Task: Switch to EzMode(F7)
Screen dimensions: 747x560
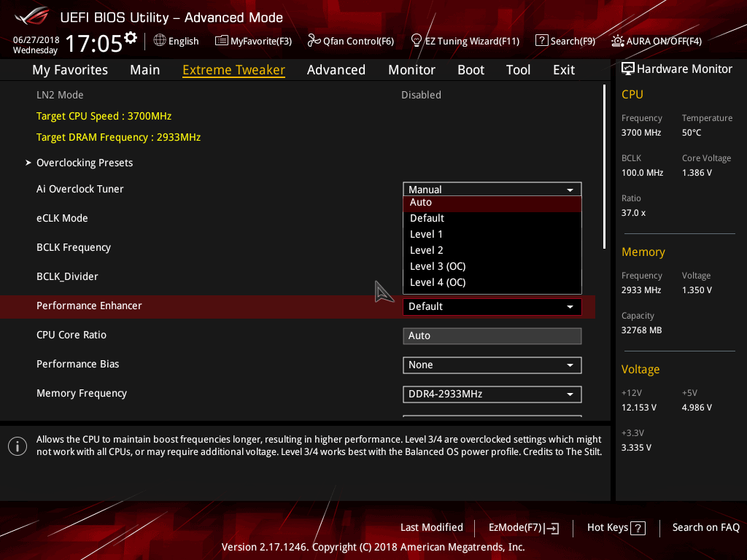Action: 524,528
